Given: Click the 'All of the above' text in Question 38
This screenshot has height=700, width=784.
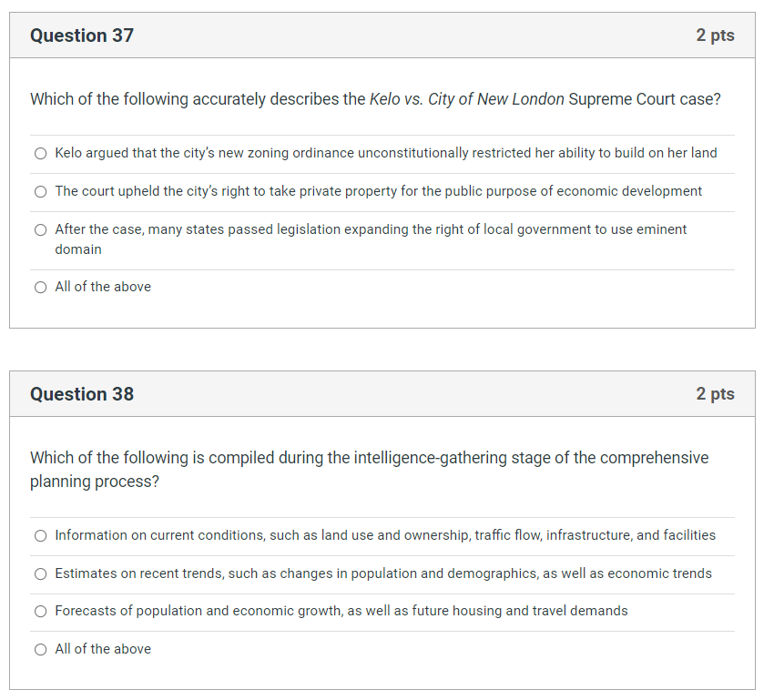Looking at the screenshot, I should (103, 649).
